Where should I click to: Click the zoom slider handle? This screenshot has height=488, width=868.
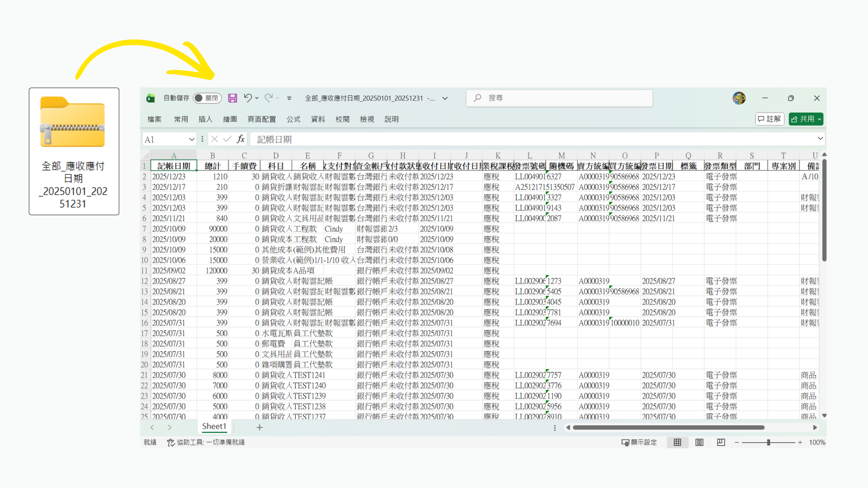pos(768,442)
